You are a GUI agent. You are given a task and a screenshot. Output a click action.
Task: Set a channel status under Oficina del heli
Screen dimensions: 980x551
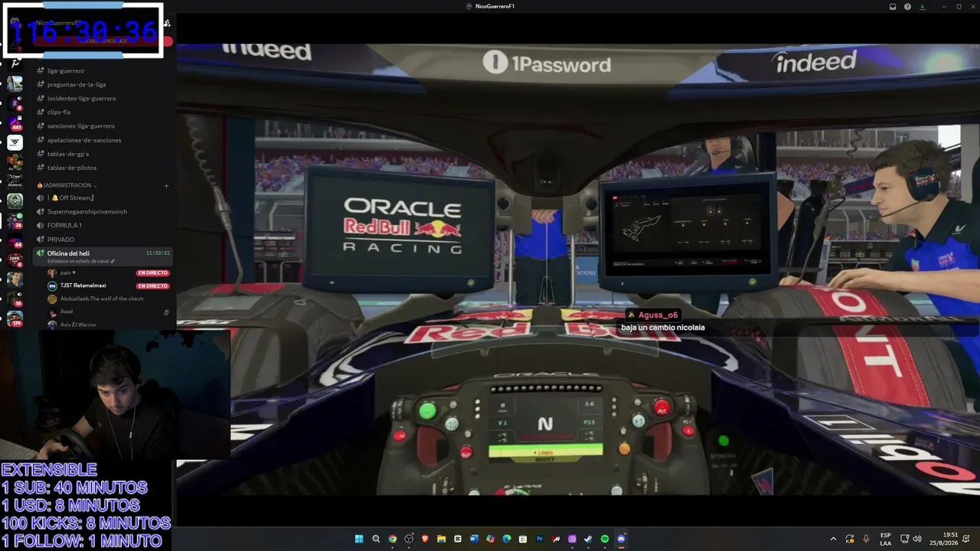[x=80, y=261]
